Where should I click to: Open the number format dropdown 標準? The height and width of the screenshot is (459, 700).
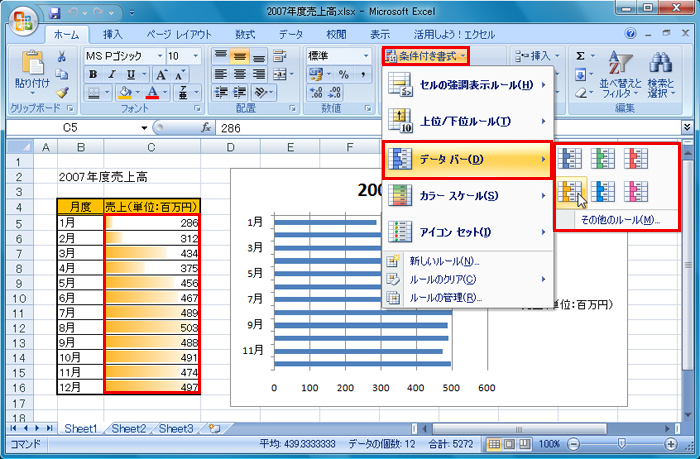pos(366,56)
